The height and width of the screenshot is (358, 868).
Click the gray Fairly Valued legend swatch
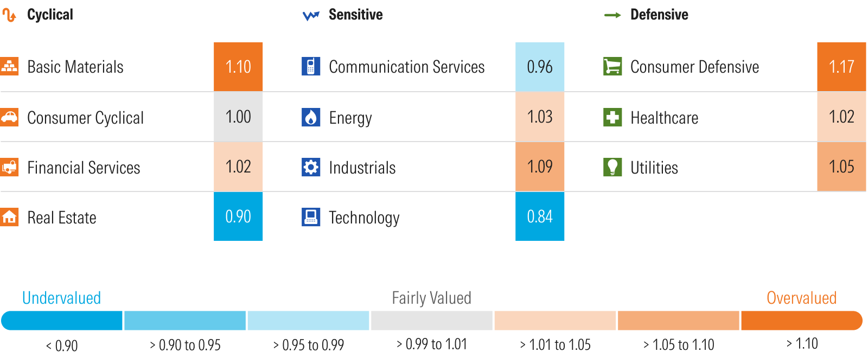click(432, 321)
